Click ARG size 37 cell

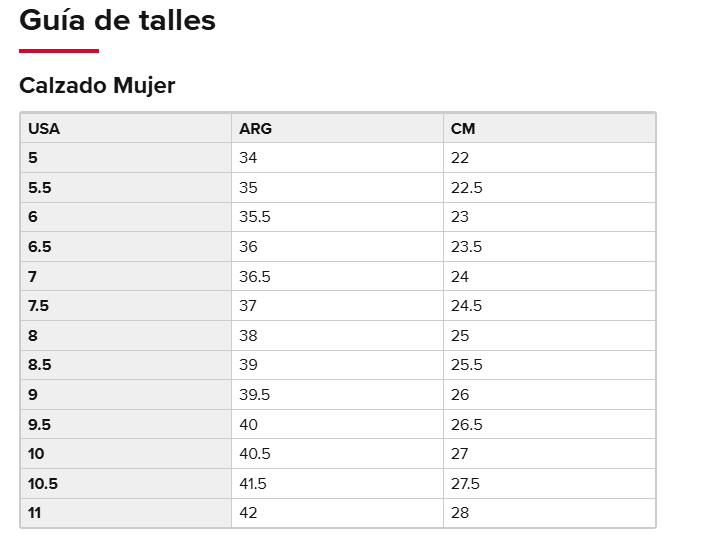tap(338, 306)
